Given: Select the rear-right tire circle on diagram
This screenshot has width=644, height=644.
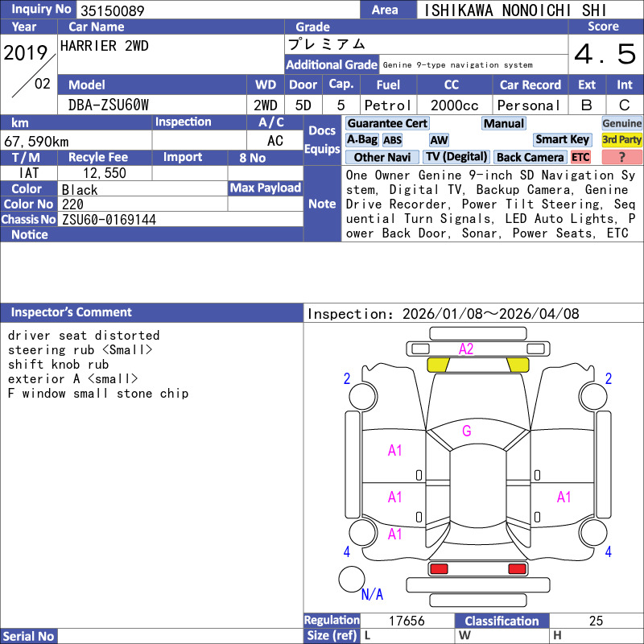Looking at the screenshot, I should click(594, 532).
